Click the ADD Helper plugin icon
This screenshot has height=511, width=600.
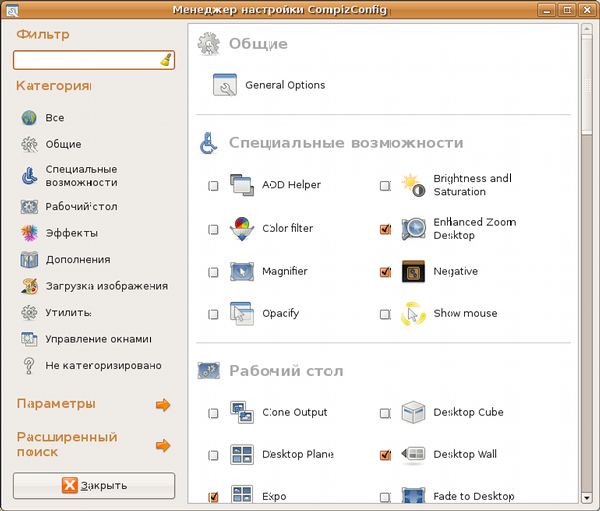point(241,185)
